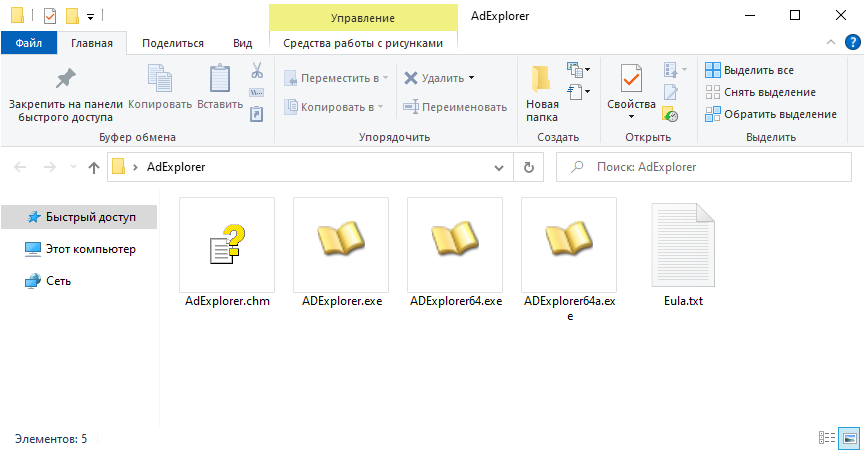Screen dimensions: 865x451
Task: Expand address path chevron before AdExplorer
Action: point(135,167)
